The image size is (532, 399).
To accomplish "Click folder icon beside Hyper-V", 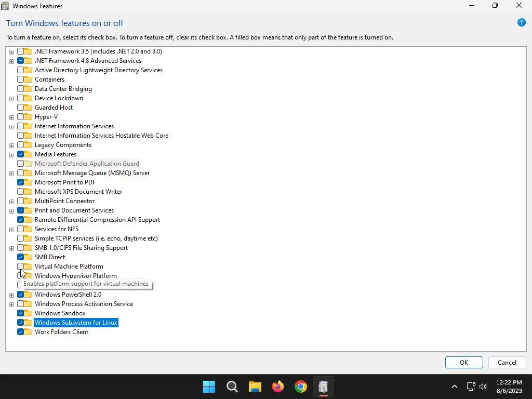I will tap(28, 117).
